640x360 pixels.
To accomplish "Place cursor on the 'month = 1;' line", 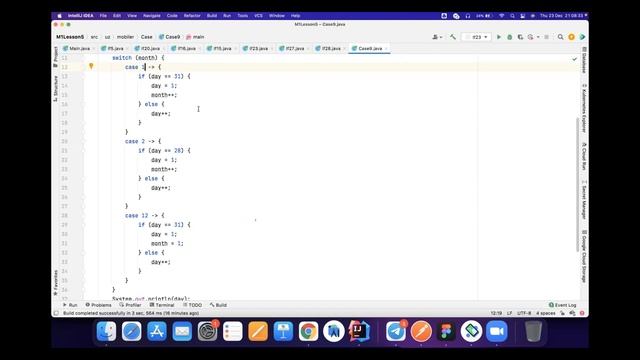I will click(x=167, y=243).
